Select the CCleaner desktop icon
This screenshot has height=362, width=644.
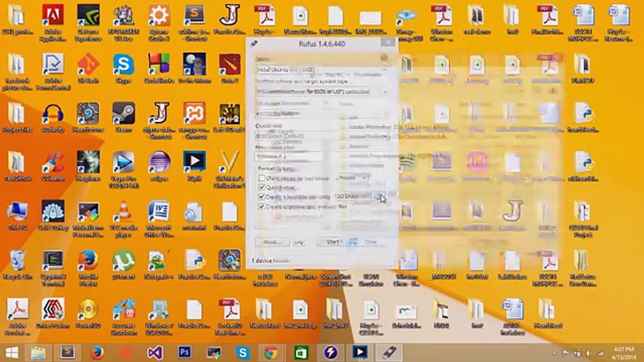coord(53,166)
